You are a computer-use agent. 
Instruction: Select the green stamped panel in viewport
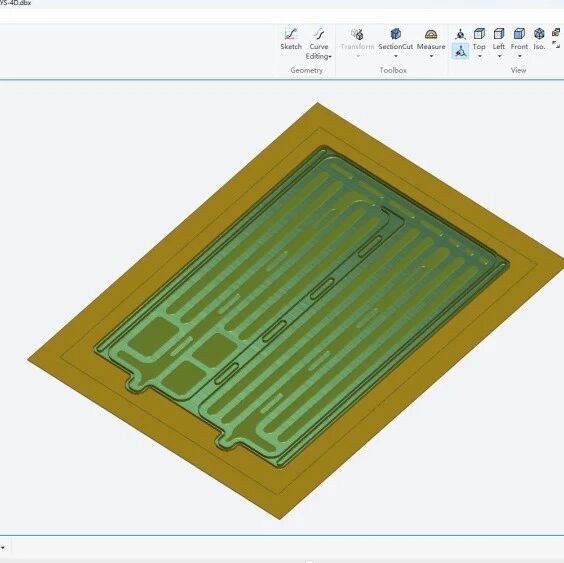tap(302, 306)
